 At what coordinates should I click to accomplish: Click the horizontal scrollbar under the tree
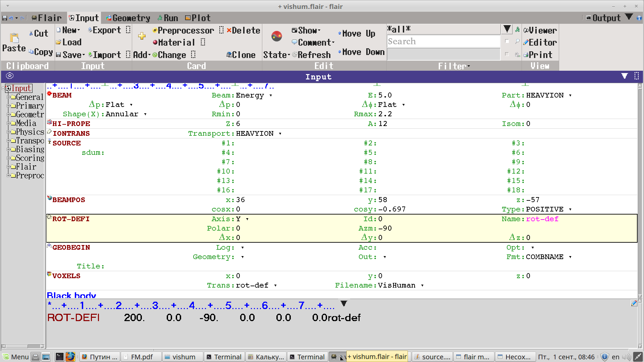point(22,346)
